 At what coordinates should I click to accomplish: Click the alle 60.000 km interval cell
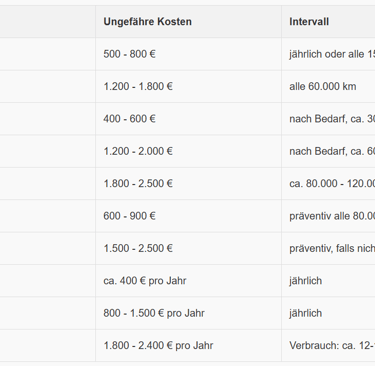click(328, 86)
